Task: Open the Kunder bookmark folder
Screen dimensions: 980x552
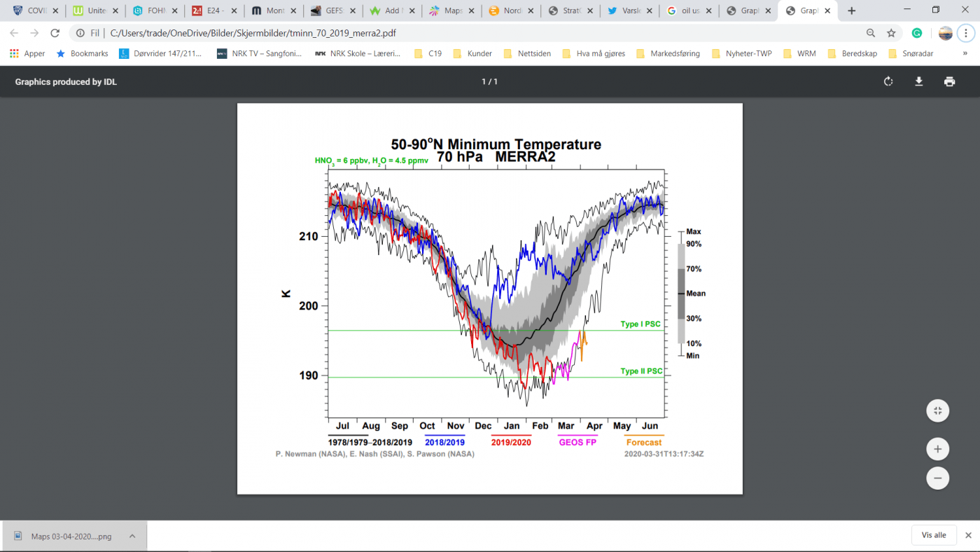Action: tap(472, 53)
